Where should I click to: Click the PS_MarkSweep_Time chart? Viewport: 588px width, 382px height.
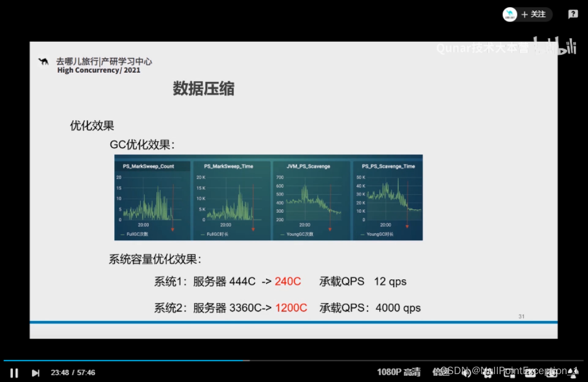(x=232, y=200)
